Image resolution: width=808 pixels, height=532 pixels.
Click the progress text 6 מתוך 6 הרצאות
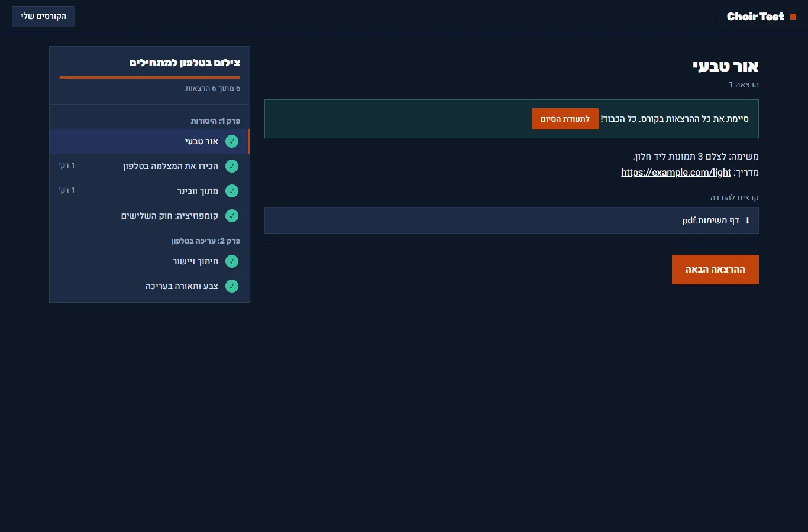tap(213, 89)
